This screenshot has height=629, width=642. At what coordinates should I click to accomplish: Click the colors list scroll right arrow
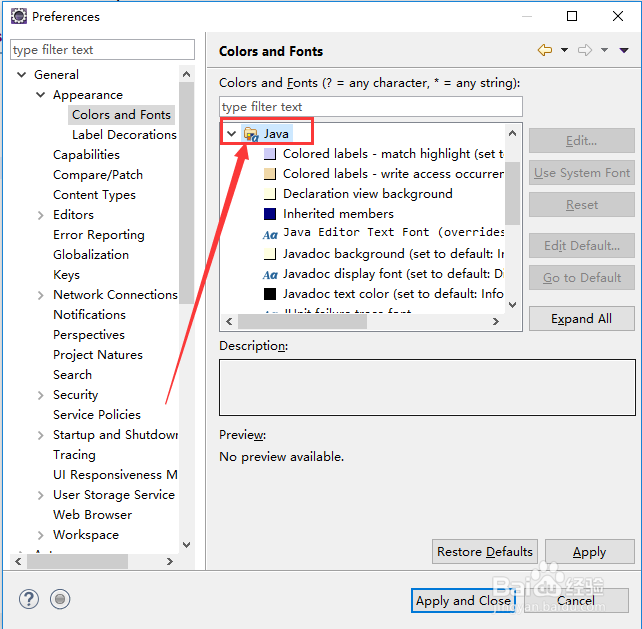(x=496, y=321)
